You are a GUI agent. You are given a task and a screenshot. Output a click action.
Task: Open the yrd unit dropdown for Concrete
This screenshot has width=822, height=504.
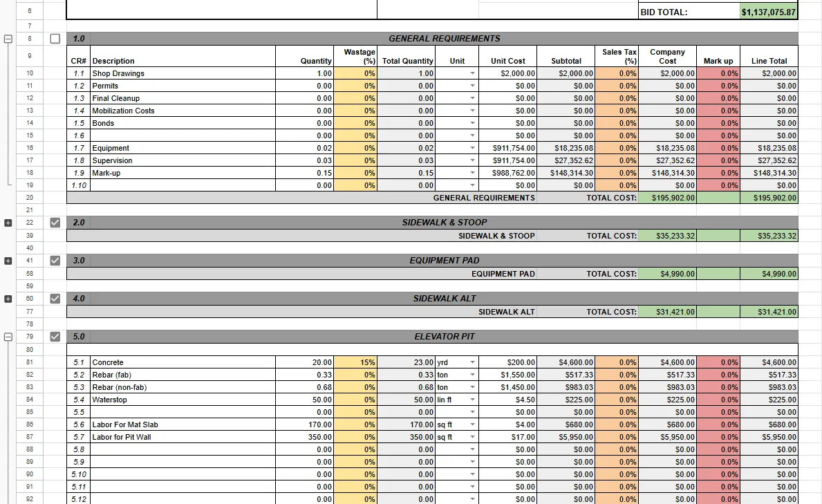point(471,362)
